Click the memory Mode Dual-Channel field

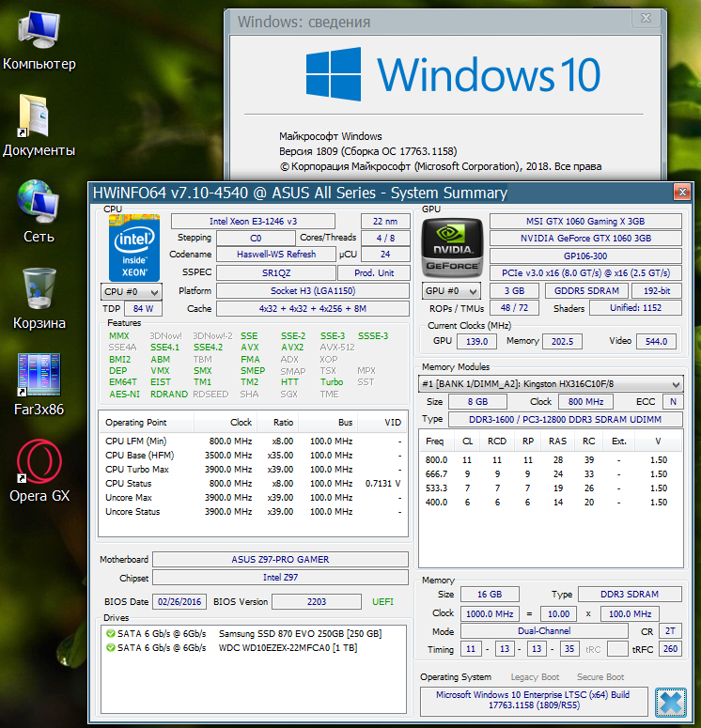coord(544,631)
